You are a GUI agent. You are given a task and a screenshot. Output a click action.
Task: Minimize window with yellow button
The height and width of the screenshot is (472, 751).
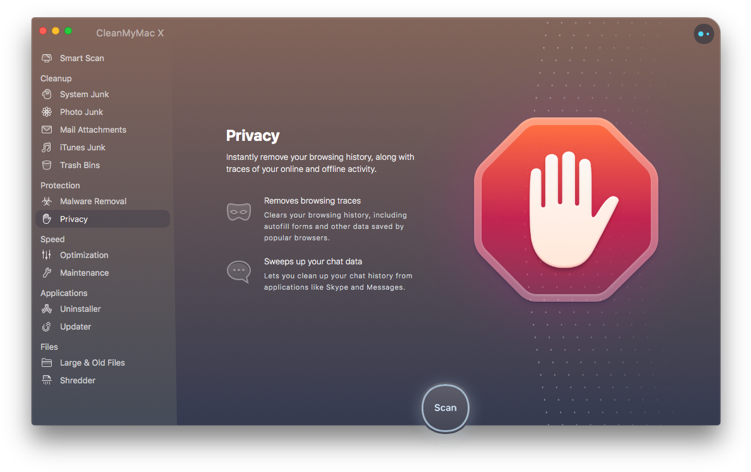[56, 31]
